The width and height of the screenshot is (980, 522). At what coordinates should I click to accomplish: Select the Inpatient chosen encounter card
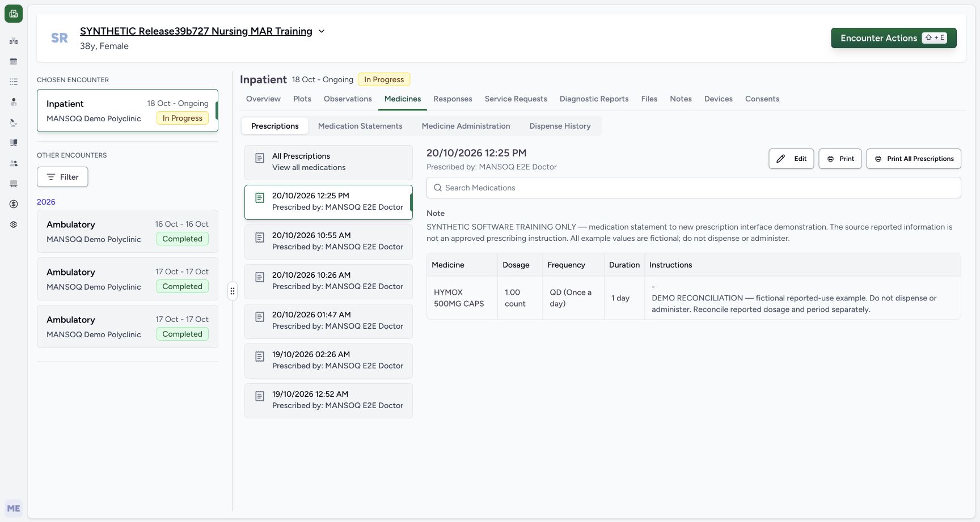point(128,111)
